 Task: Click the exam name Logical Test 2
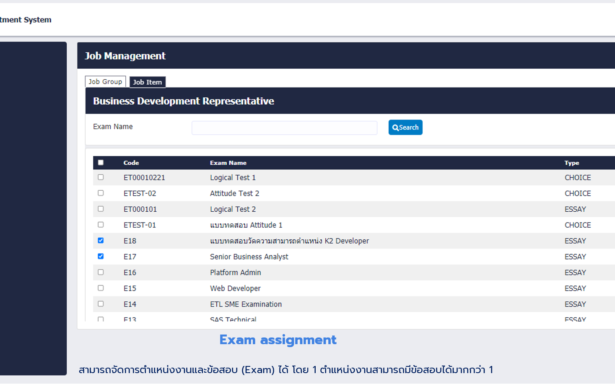click(233, 209)
